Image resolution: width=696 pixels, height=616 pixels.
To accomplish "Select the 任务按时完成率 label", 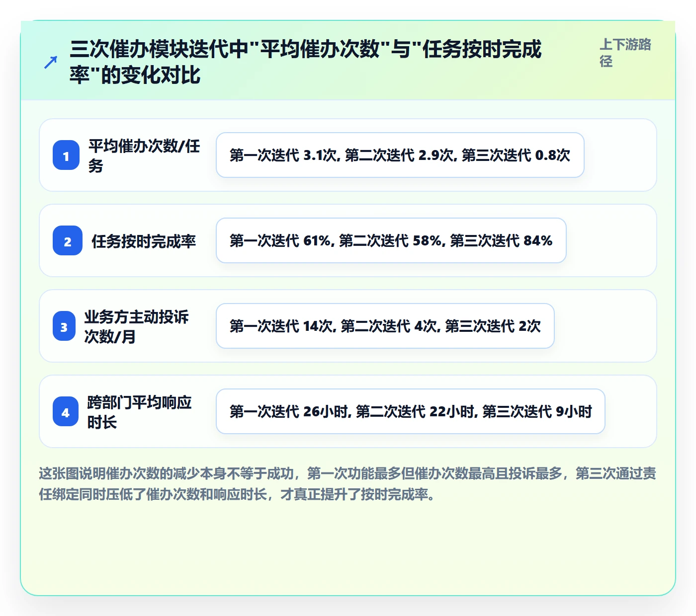I will 144,241.
